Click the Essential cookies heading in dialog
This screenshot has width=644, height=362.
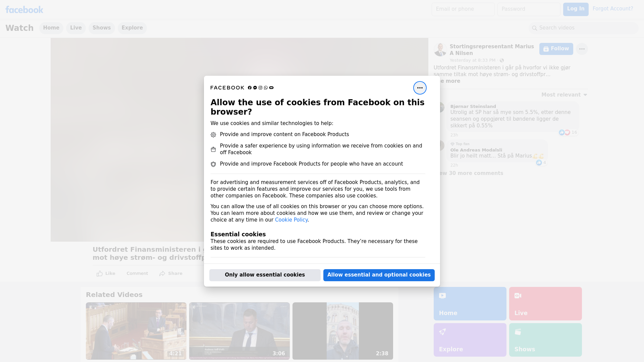click(238, 234)
